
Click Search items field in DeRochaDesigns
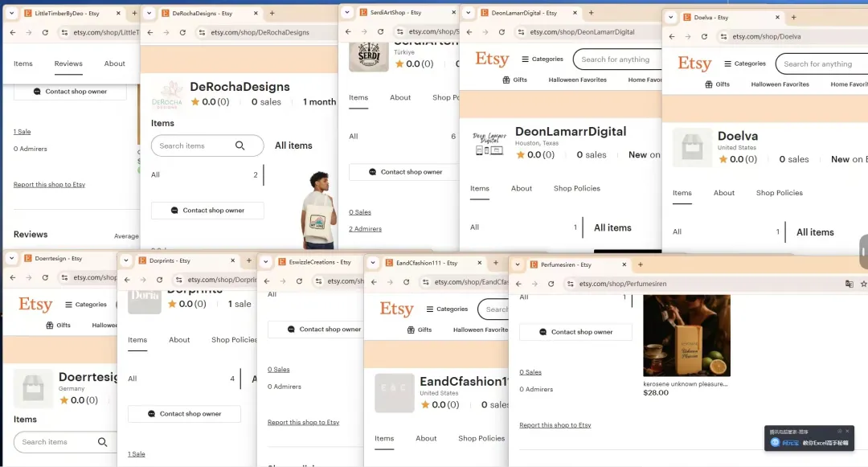(x=207, y=145)
